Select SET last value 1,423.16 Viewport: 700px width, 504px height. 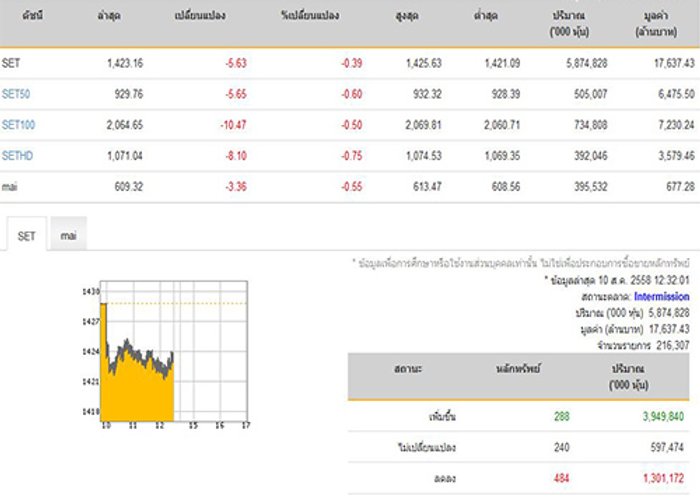coord(125,63)
